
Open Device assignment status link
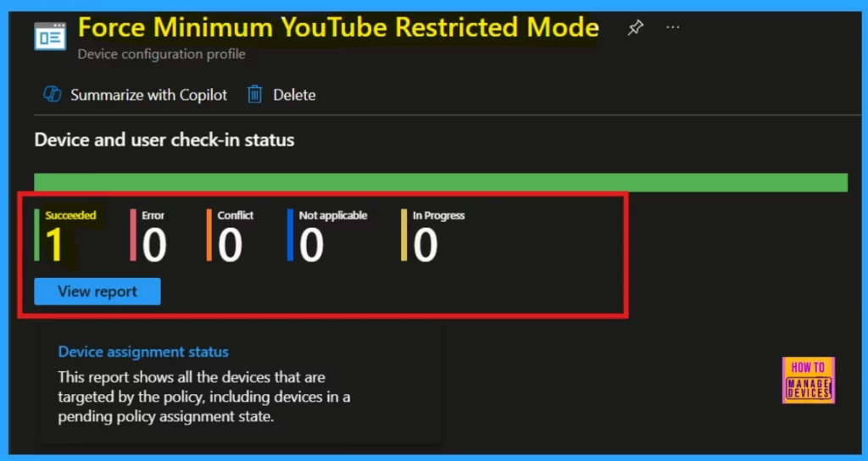point(143,352)
